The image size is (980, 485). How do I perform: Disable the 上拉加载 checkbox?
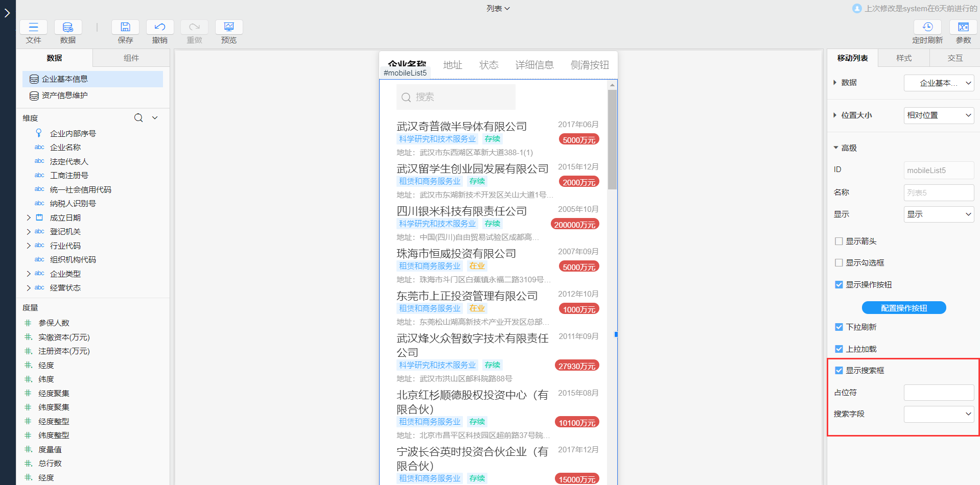[x=838, y=349]
